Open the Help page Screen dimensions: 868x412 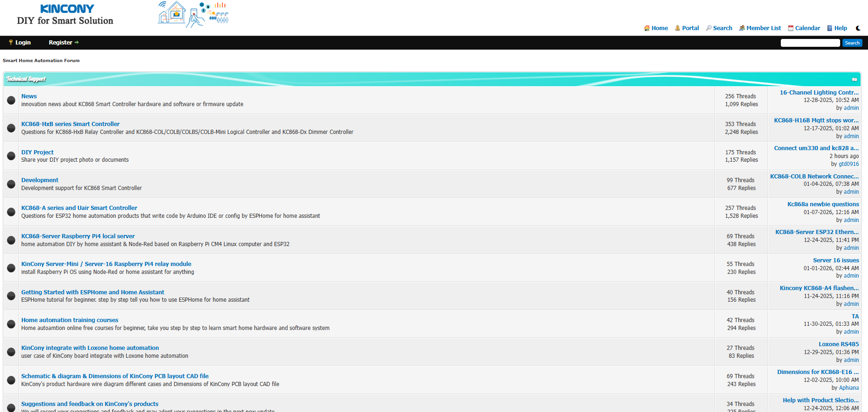coord(840,28)
